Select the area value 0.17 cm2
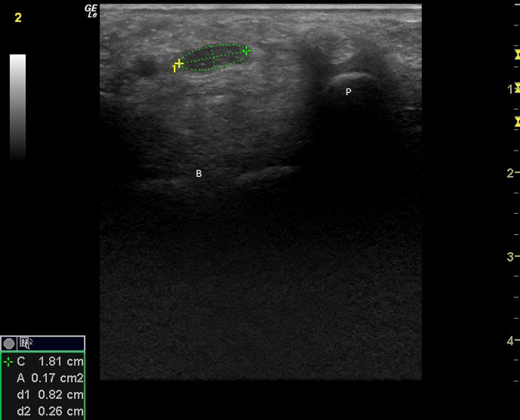The width and height of the screenshot is (520, 420). click(57, 378)
